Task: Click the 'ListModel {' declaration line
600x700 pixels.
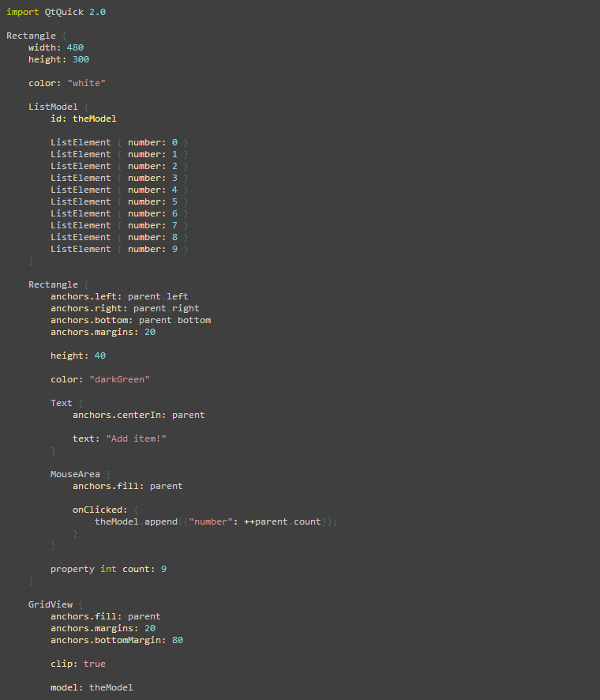Action: pyautogui.click(x=58, y=107)
